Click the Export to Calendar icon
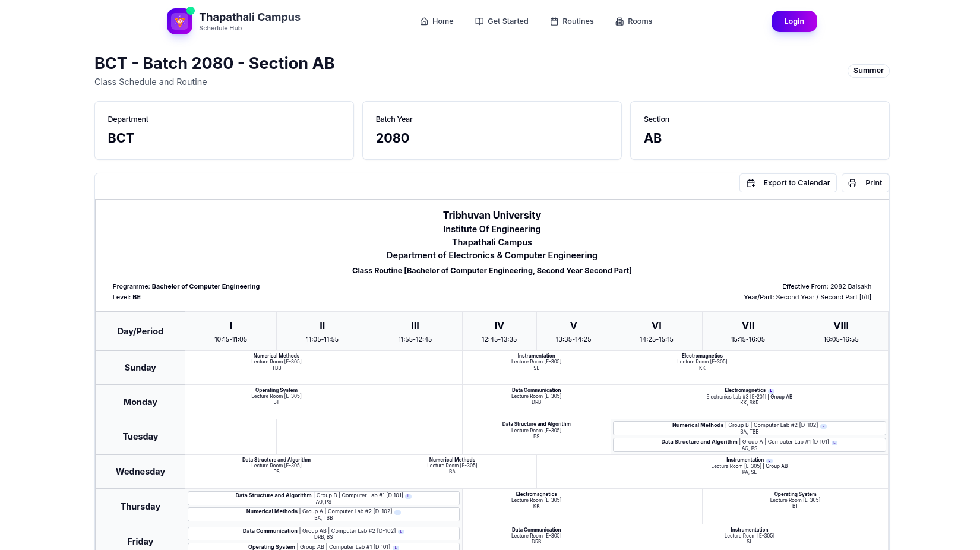 (751, 183)
